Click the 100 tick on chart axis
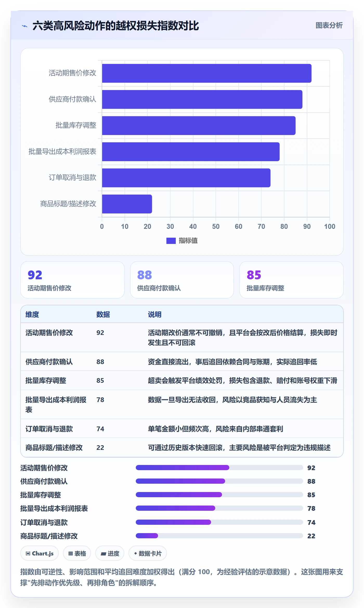 point(330,227)
